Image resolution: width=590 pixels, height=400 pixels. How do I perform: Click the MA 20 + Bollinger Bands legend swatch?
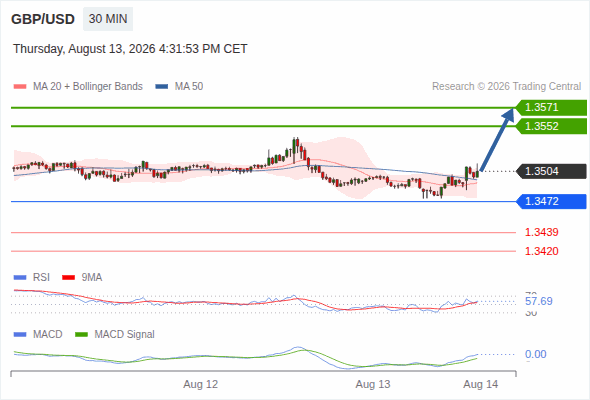20,87
